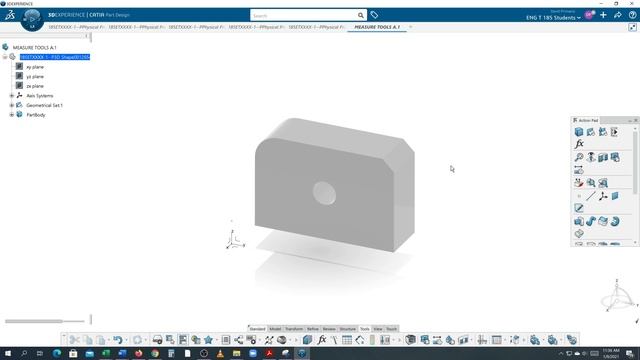Click the Axis Systems label

click(40, 96)
